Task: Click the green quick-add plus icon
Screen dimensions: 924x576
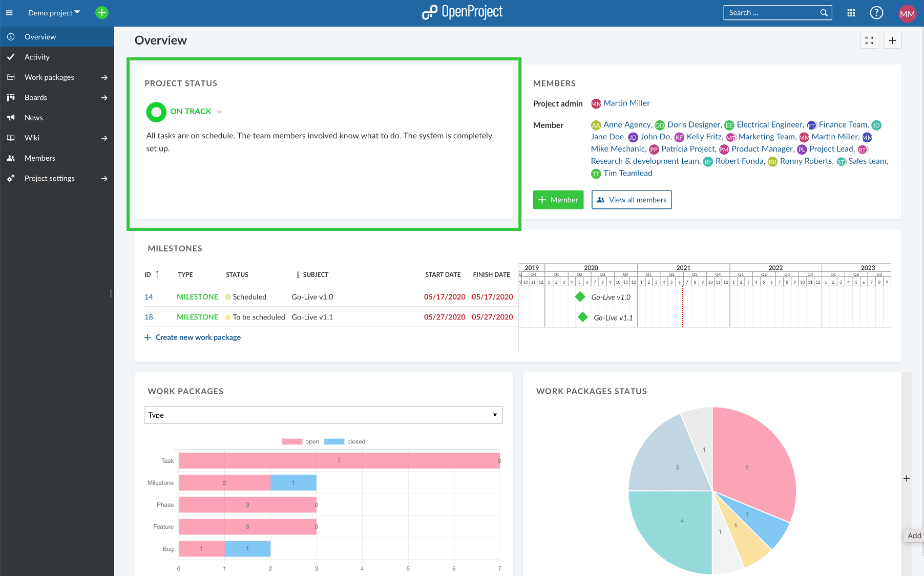Action: [102, 13]
